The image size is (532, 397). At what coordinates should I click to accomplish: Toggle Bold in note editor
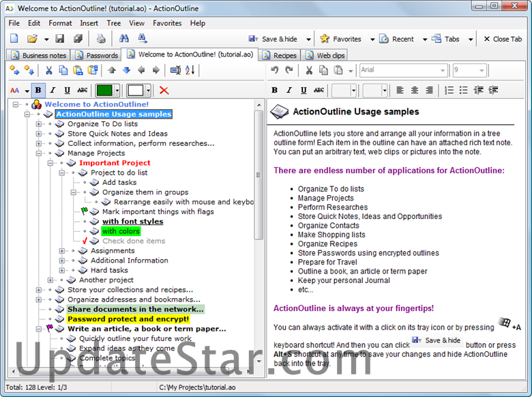(274, 90)
